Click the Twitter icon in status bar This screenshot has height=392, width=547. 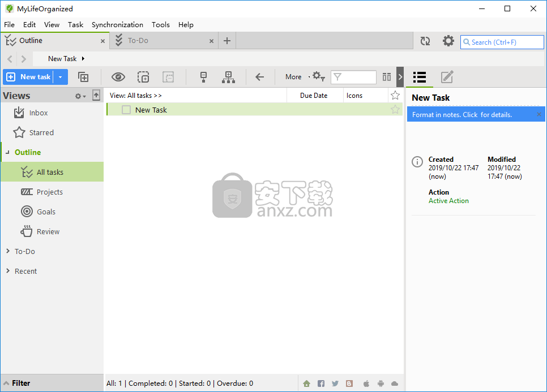click(335, 384)
